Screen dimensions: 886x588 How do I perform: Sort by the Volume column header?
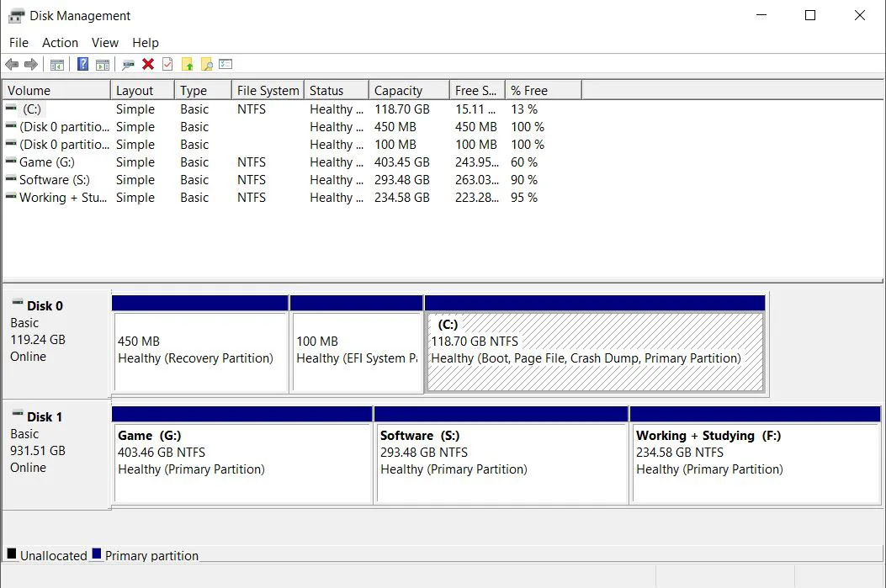tap(56, 90)
